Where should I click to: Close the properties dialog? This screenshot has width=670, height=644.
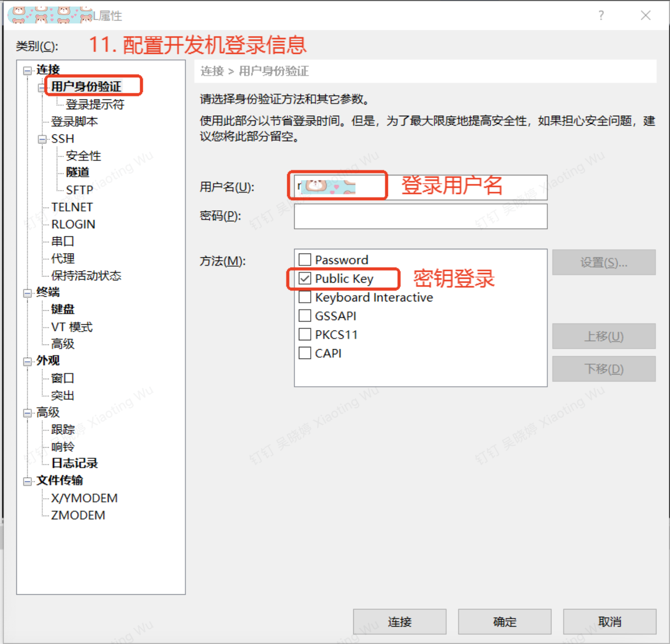(646, 15)
